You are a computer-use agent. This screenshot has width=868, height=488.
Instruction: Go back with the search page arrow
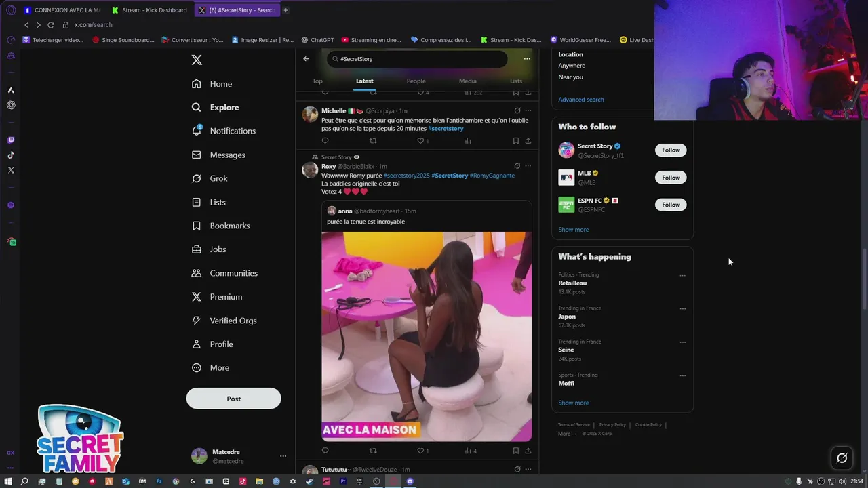click(x=306, y=59)
